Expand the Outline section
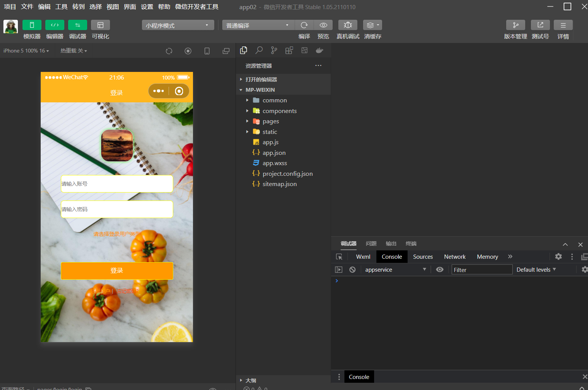Image resolution: width=588 pixels, height=390 pixels. [283, 380]
